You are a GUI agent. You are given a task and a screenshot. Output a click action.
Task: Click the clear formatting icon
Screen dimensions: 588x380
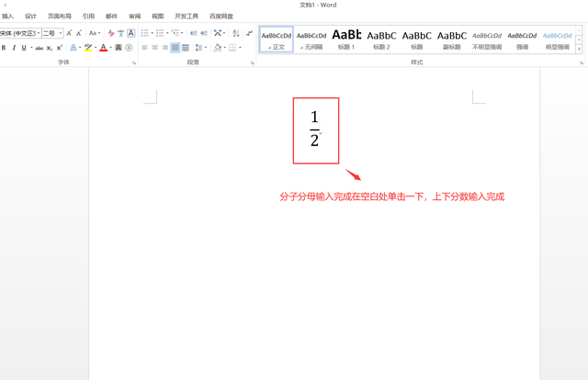click(x=111, y=33)
